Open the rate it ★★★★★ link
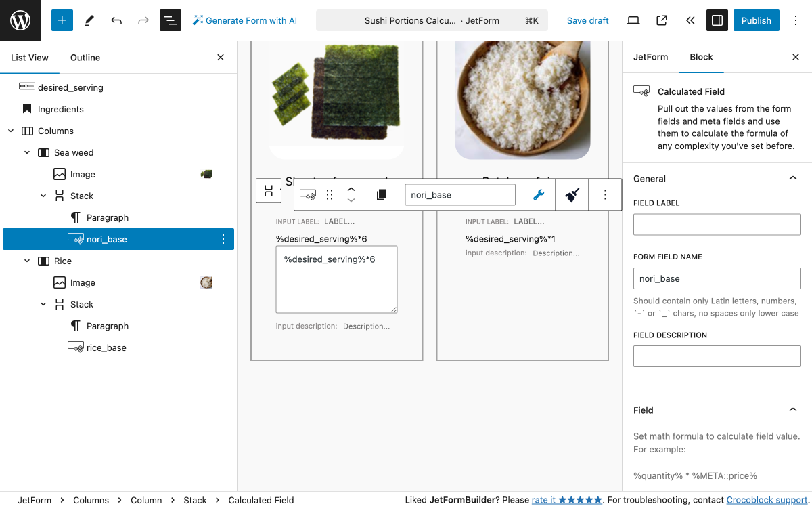The image size is (812, 508). click(x=566, y=500)
